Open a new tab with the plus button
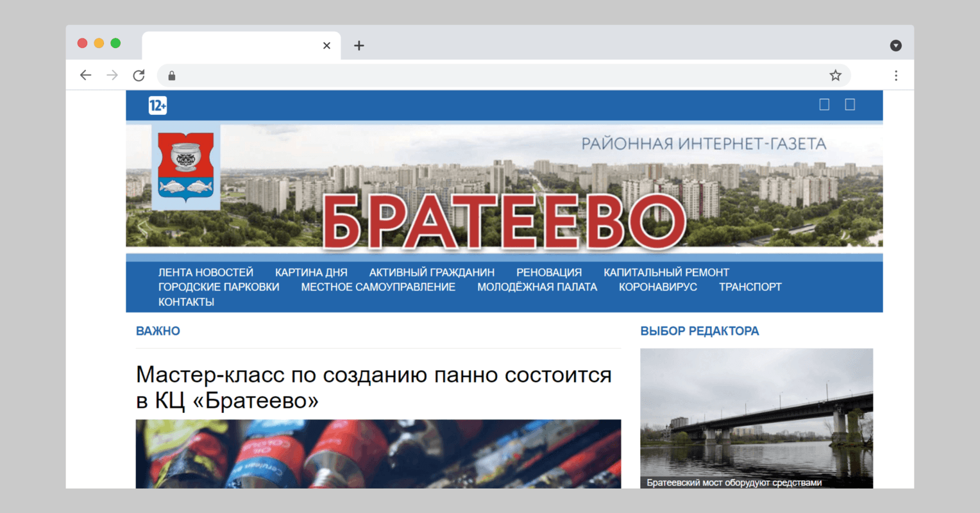 pyautogui.click(x=359, y=46)
